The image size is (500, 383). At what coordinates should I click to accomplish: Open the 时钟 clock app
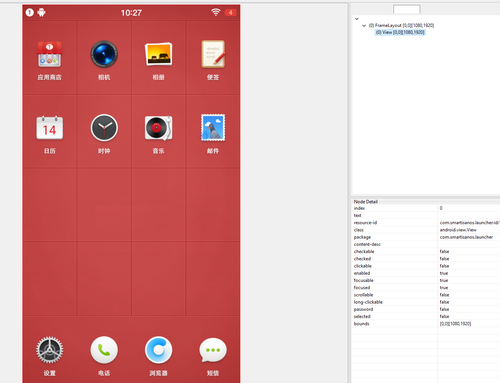pyautogui.click(x=104, y=128)
